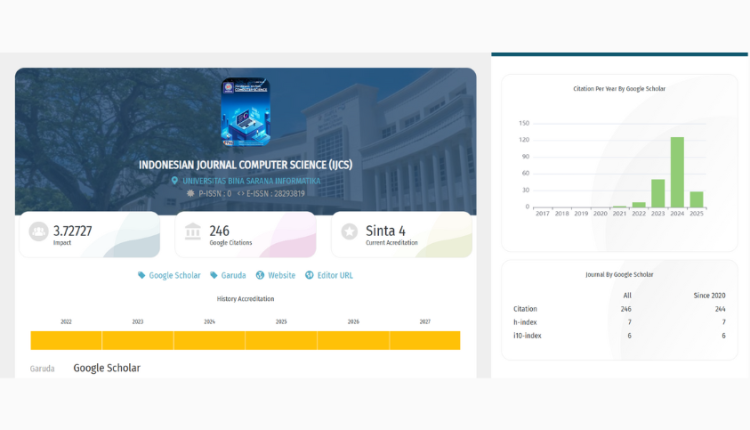750x430 pixels.
Task: Click the 2025 citation bar
Action: coord(696,199)
